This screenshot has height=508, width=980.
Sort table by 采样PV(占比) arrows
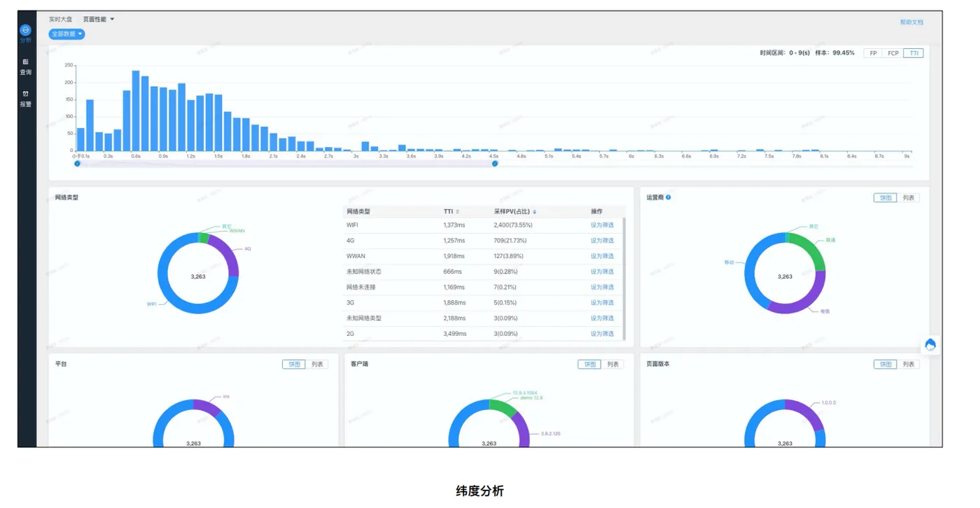click(x=534, y=211)
